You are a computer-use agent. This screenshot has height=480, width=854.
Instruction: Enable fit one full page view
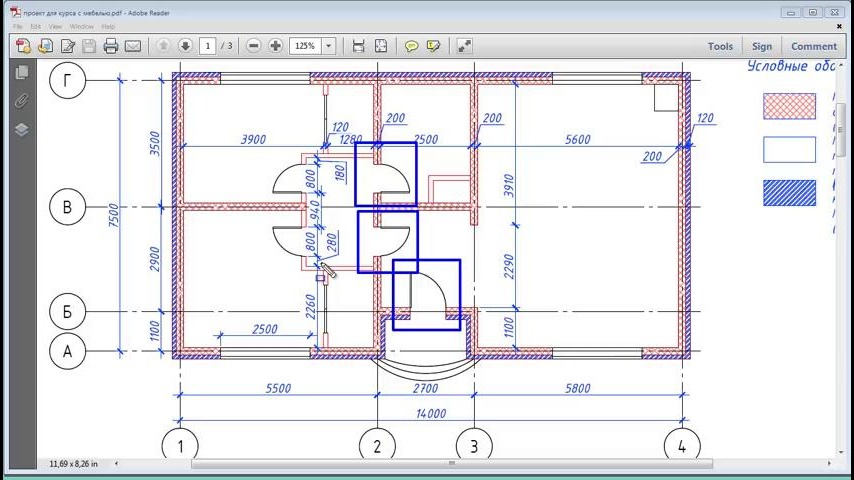click(381, 46)
